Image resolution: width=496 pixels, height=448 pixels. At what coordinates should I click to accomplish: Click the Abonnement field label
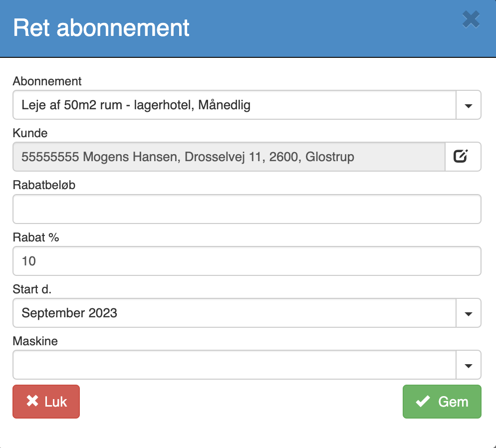click(x=47, y=81)
